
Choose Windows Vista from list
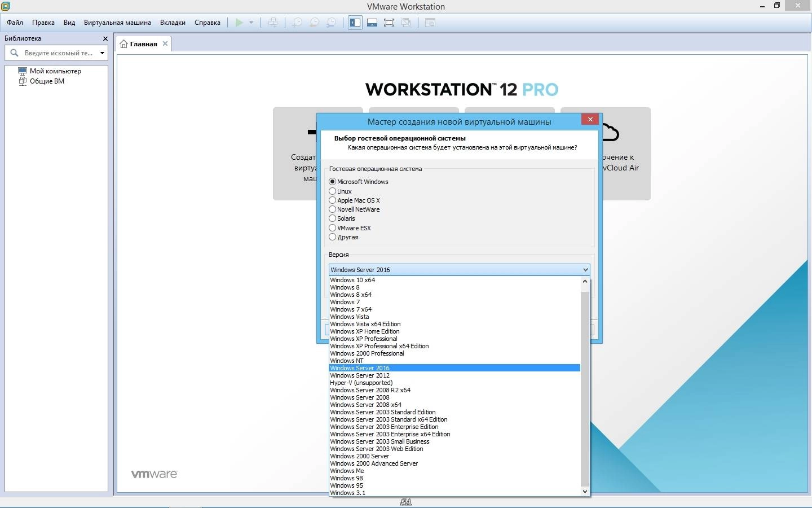454,317
